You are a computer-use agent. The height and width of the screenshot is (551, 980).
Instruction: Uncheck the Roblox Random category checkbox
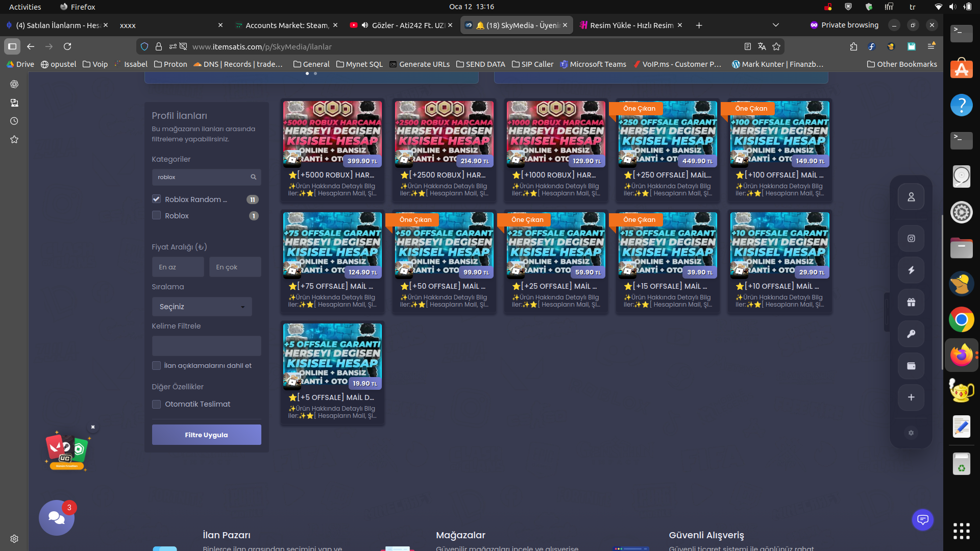tap(157, 199)
